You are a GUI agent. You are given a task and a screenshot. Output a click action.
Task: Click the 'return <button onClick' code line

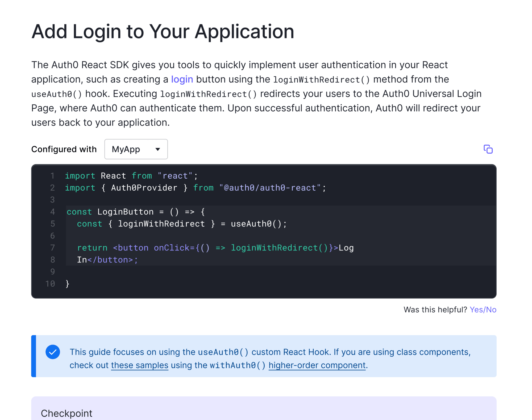point(215,248)
